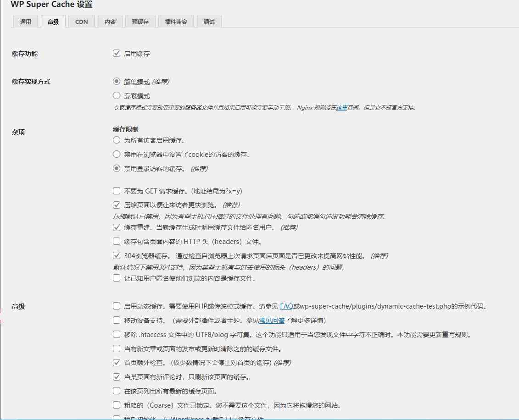The height and width of the screenshot is (420, 519).
Task: Check 在该页列出所有最新的缓存页面 option
Action: 117,391
